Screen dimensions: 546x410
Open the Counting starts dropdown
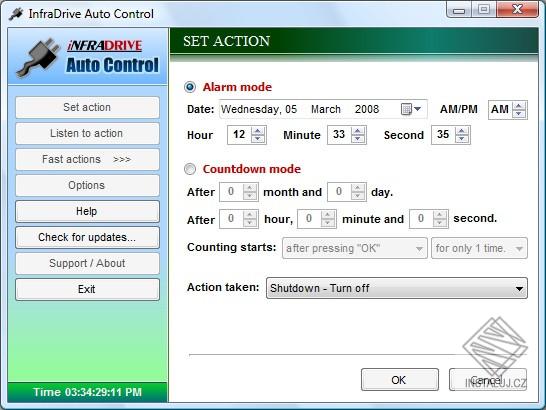point(355,248)
